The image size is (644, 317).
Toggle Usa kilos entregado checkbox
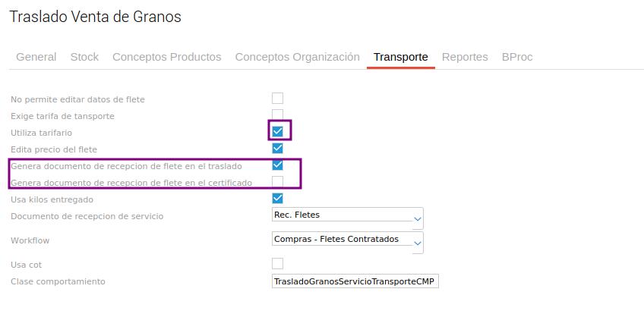coord(277,199)
